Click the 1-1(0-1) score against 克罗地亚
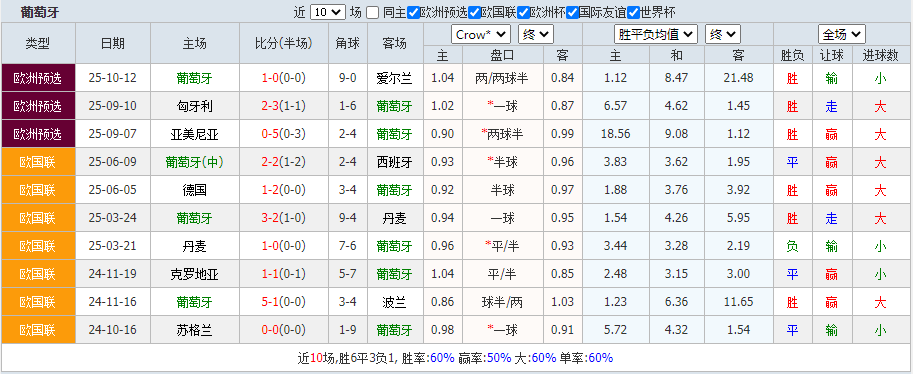The image size is (913, 374). click(x=284, y=274)
